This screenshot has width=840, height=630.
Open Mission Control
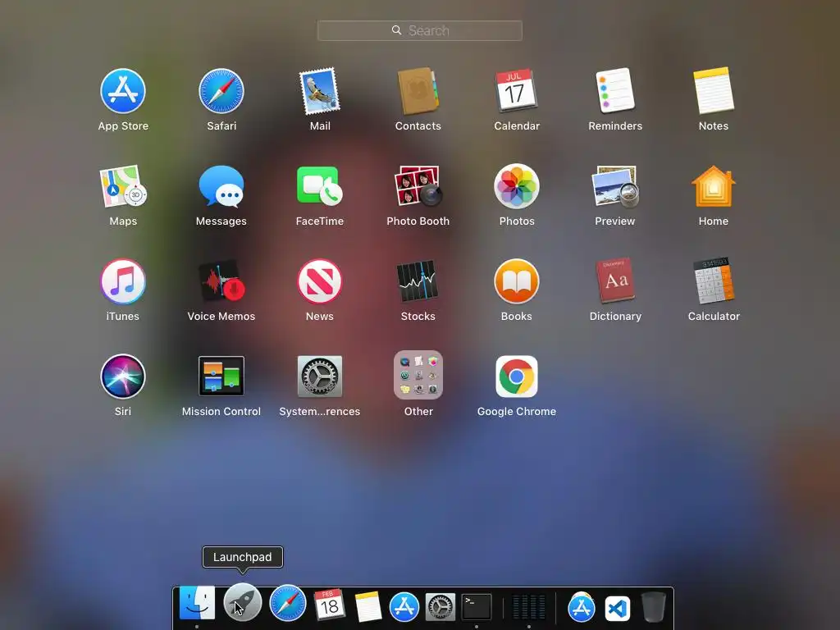tap(221, 376)
